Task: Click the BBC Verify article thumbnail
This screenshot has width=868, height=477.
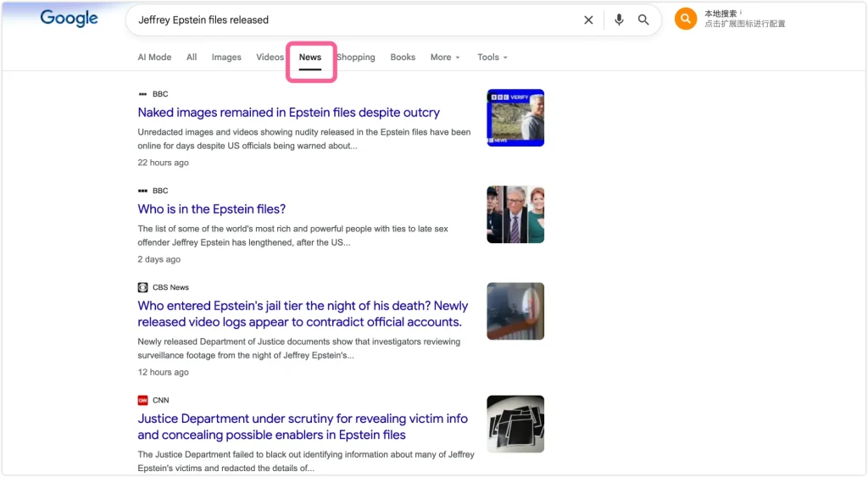Action: pos(515,118)
